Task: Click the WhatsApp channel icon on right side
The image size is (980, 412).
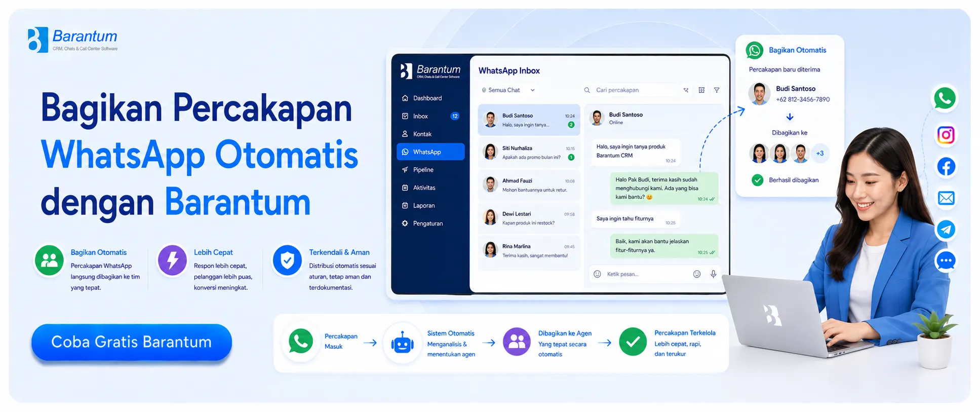Action: (x=945, y=98)
